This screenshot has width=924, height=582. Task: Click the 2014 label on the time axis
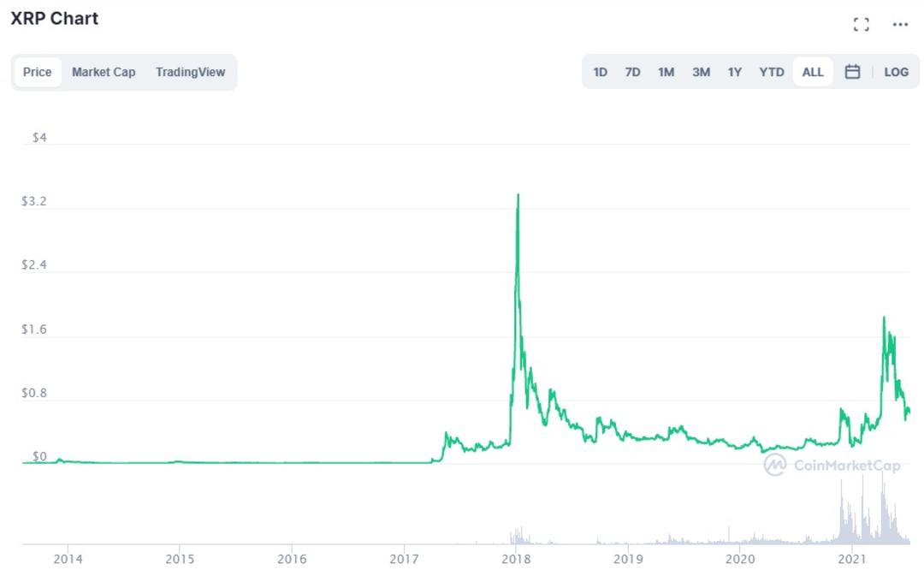[x=68, y=559]
